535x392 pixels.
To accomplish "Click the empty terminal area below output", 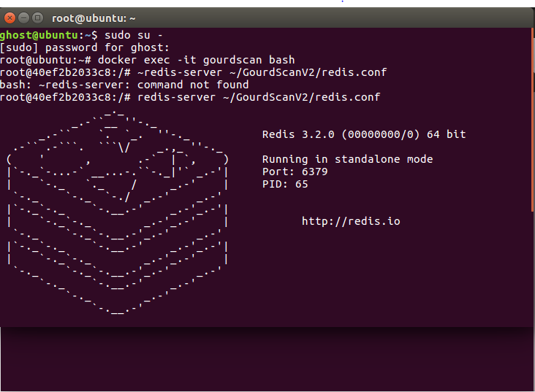I will [x=266, y=358].
